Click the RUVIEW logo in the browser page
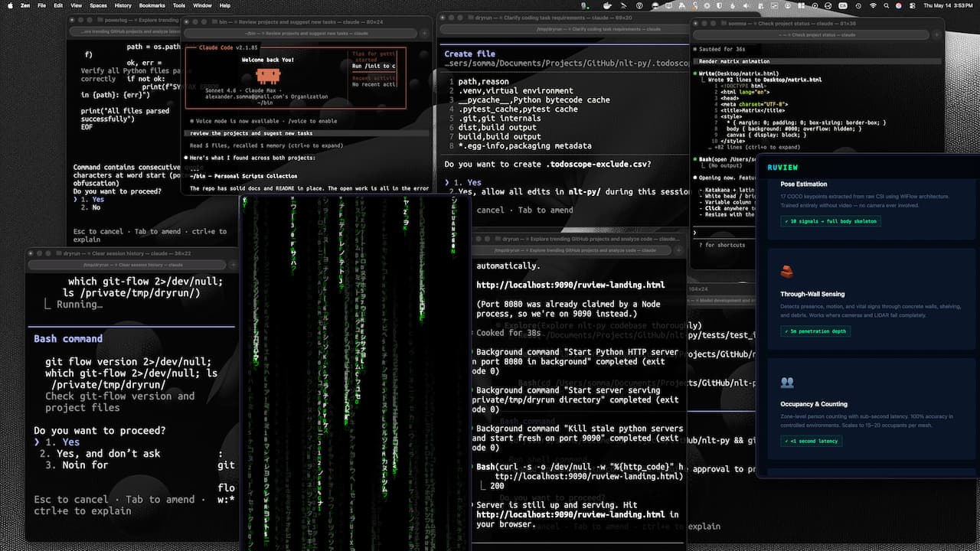980x551 pixels. click(x=782, y=167)
